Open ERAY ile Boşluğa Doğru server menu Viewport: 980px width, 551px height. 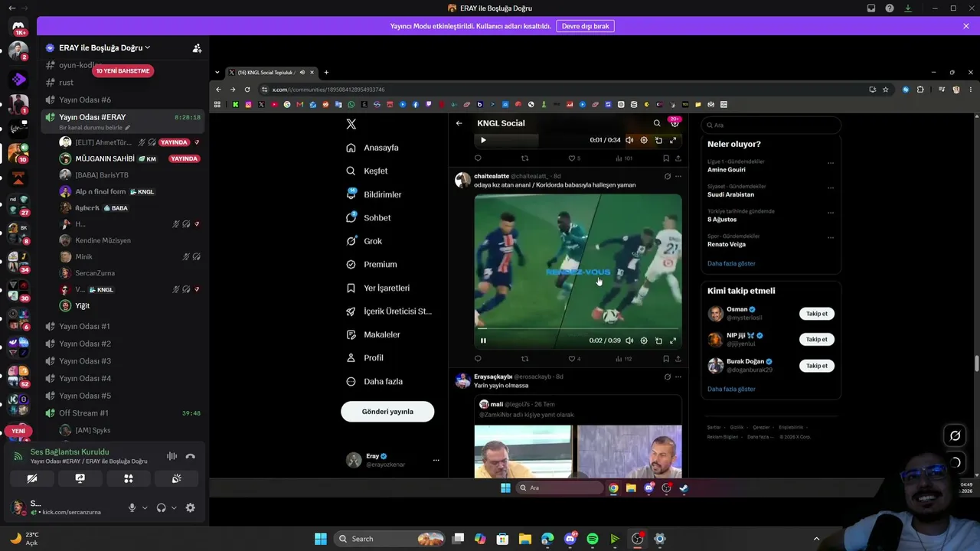click(x=104, y=47)
